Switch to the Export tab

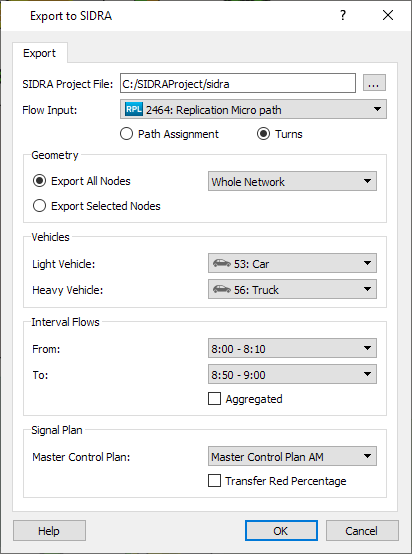[x=40, y=53]
